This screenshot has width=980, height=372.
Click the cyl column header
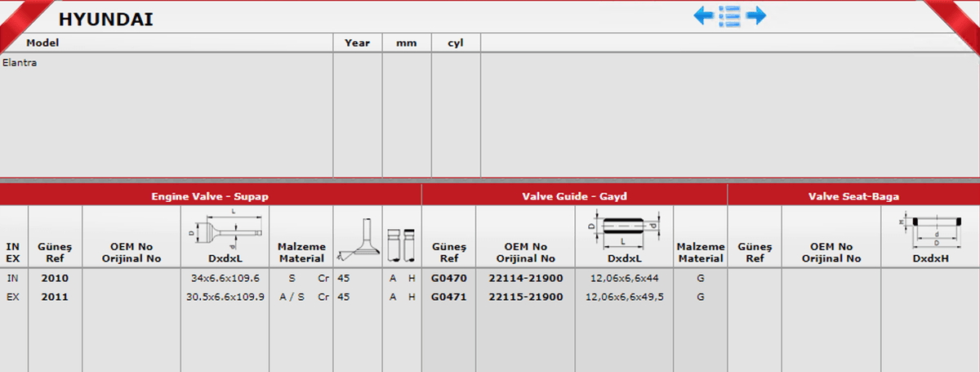click(x=456, y=43)
